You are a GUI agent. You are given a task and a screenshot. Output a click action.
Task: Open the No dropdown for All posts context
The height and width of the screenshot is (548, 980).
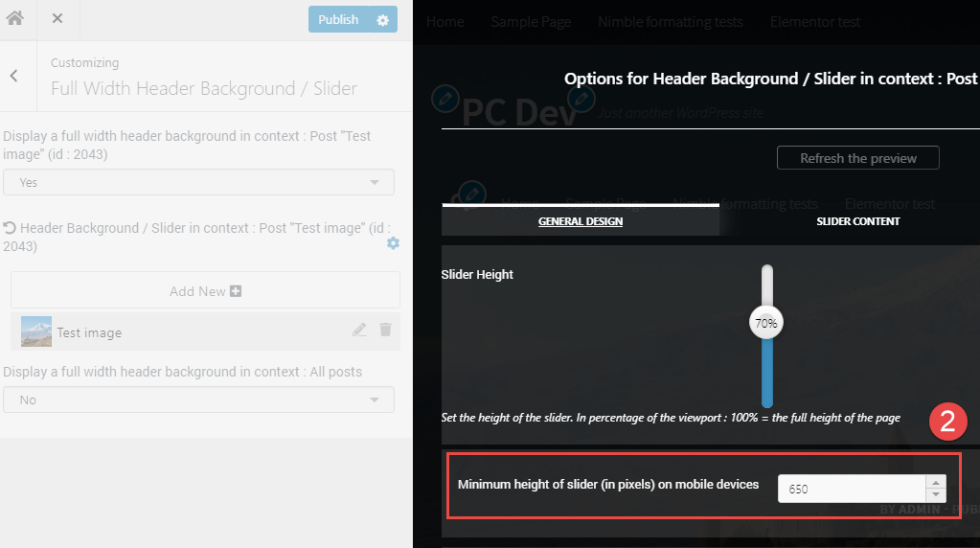pos(198,400)
